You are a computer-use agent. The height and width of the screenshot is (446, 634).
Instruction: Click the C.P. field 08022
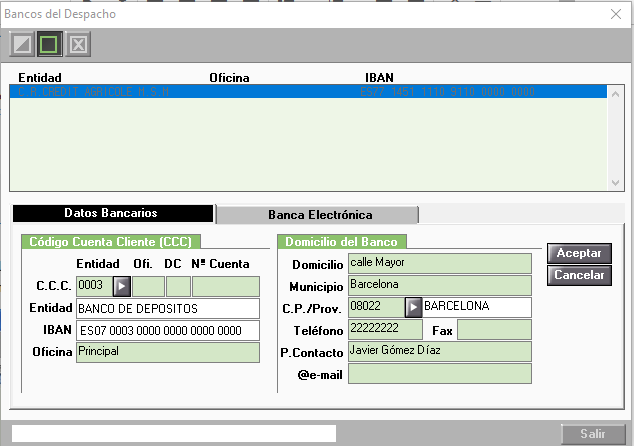pyautogui.click(x=376, y=308)
